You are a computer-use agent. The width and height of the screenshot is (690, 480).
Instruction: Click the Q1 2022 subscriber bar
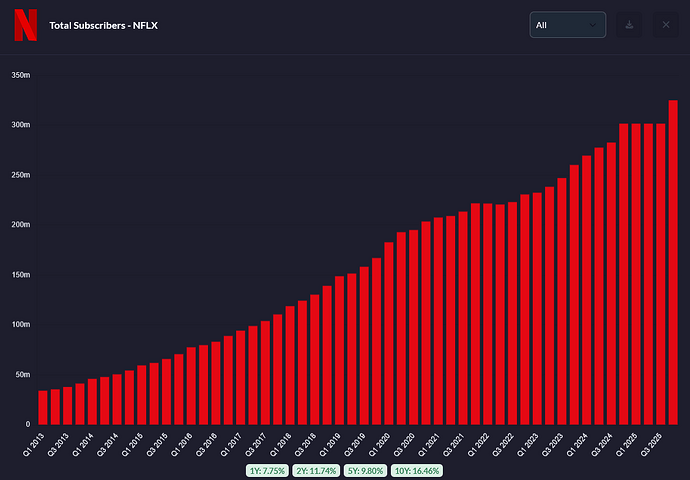[x=488, y=314]
